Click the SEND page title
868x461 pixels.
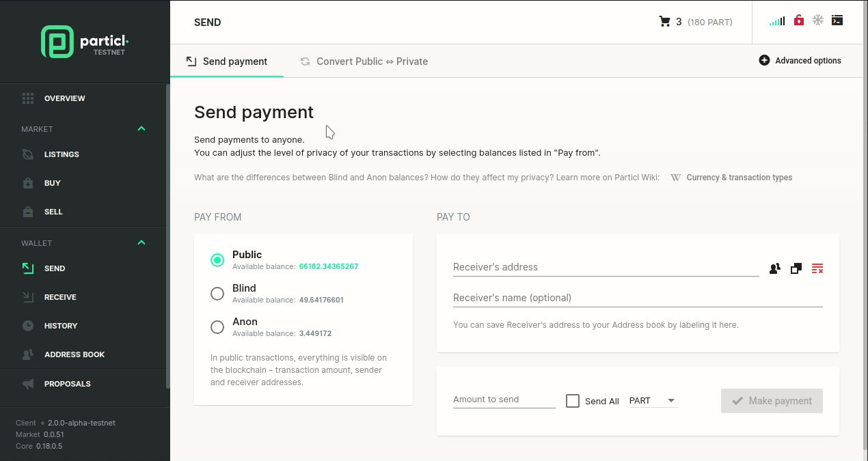point(208,23)
